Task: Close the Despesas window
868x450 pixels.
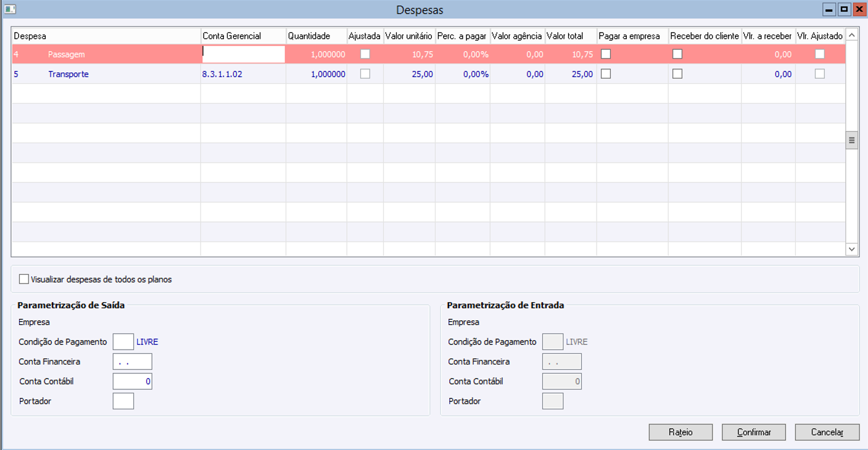Action: click(858, 9)
